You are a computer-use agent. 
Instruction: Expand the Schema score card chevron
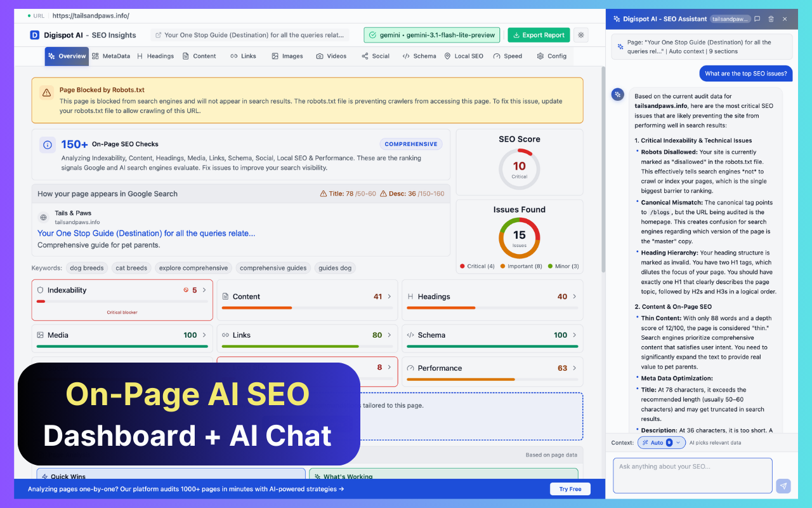click(x=575, y=335)
